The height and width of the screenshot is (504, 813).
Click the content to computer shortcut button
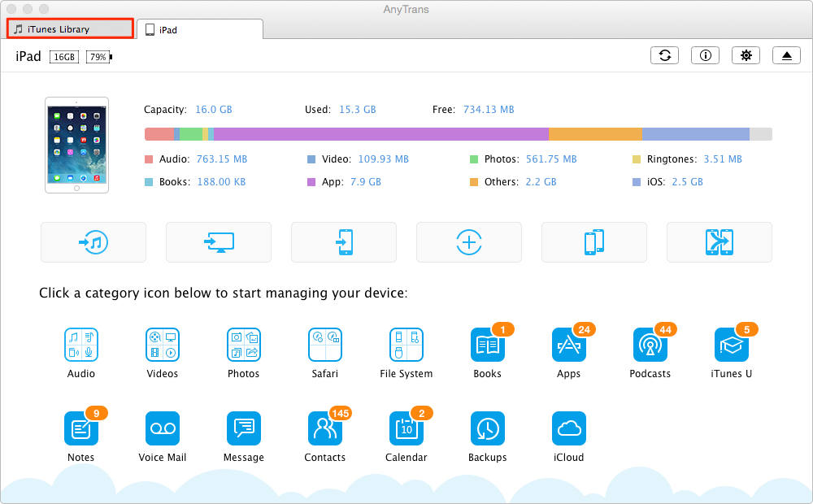coord(219,242)
